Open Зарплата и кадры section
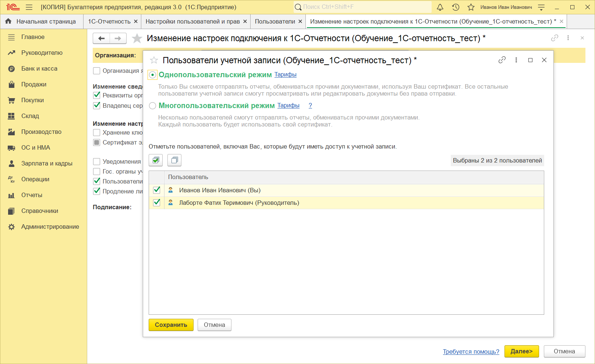The image size is (595, 364). tap(43, 164)
